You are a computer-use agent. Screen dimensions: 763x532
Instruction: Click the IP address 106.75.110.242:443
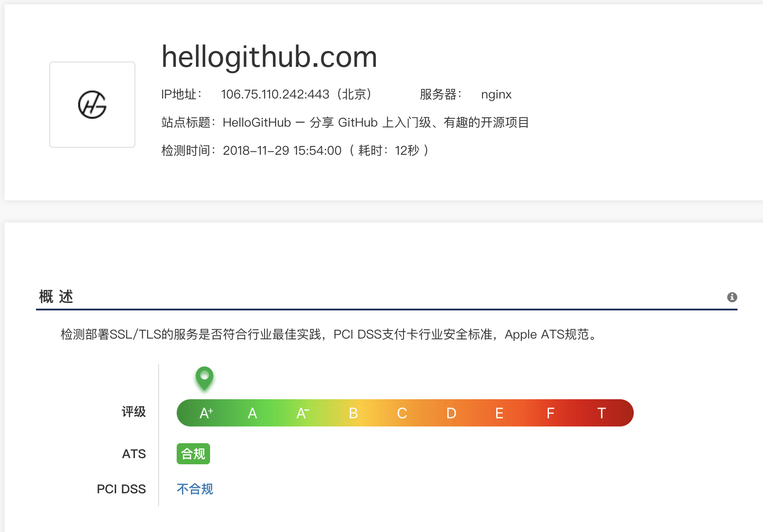click(x=275, y=94)
